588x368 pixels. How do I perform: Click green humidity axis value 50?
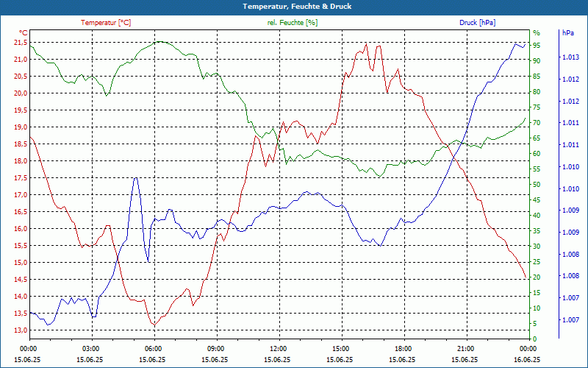pyautogui.click(x=537, y=185)
